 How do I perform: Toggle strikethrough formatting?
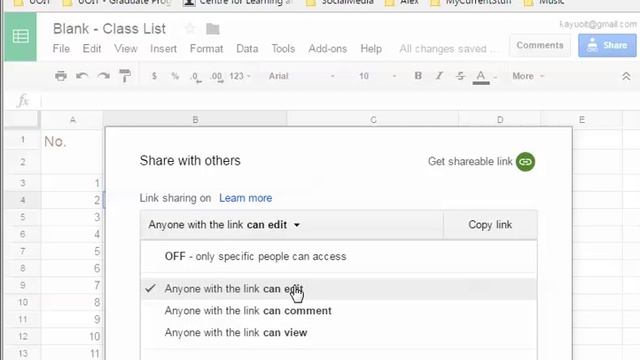pyautogui.click(x=460, y=76)
